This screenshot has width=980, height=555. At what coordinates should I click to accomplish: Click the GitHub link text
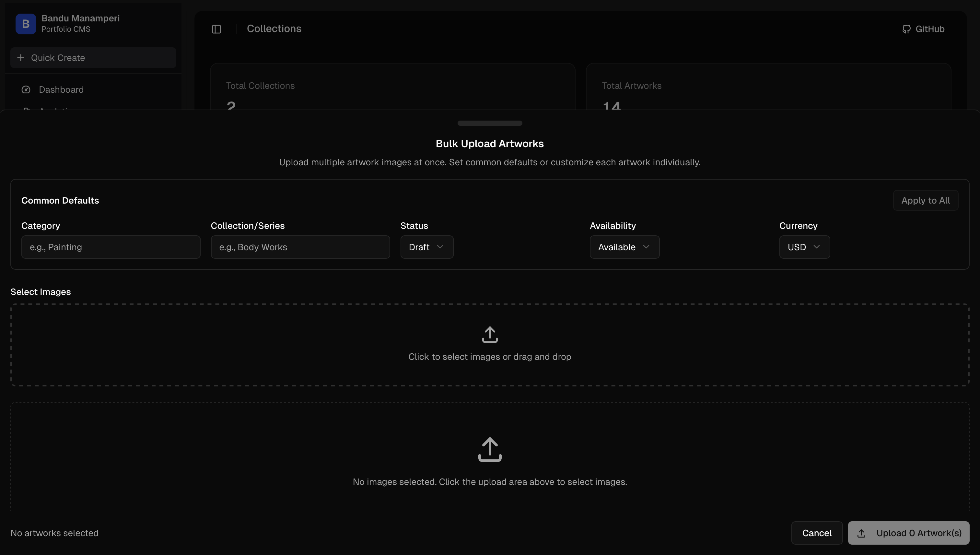930,29
